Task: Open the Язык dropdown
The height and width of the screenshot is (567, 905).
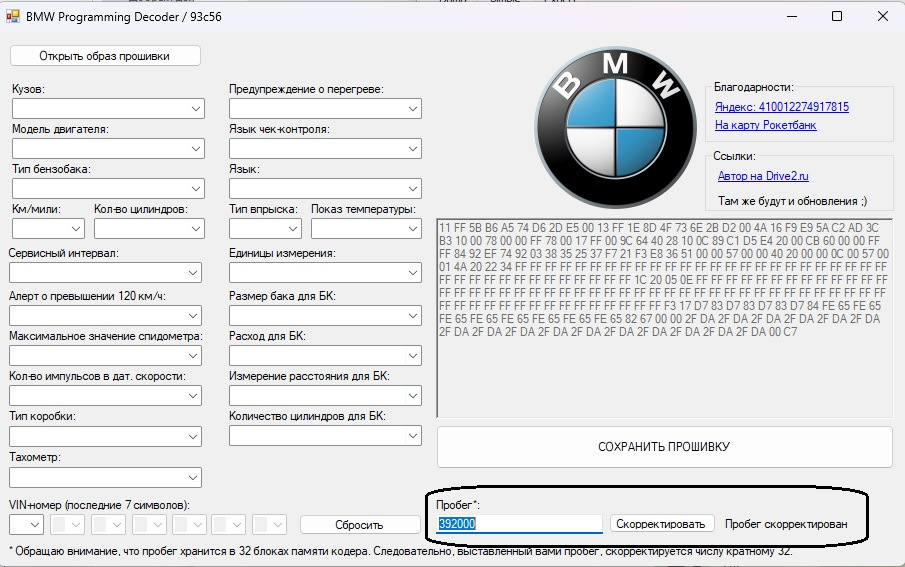Action: click(x=325, y=188)
